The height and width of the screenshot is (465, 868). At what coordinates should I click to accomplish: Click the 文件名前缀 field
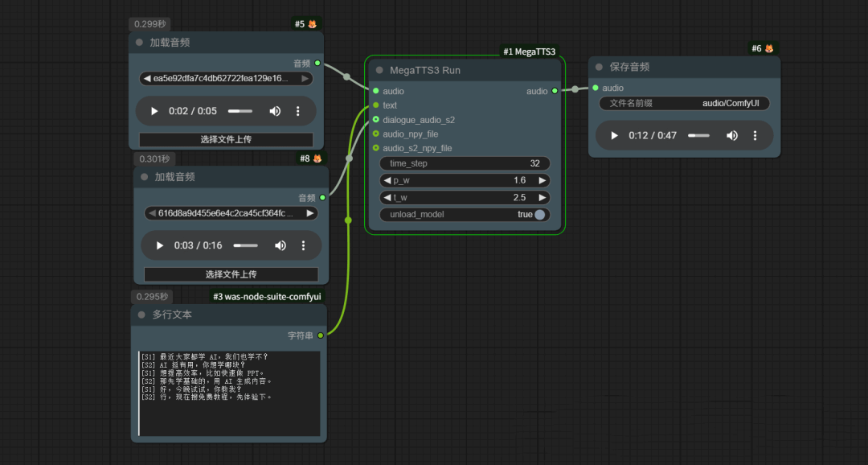(x=684, y=103)
